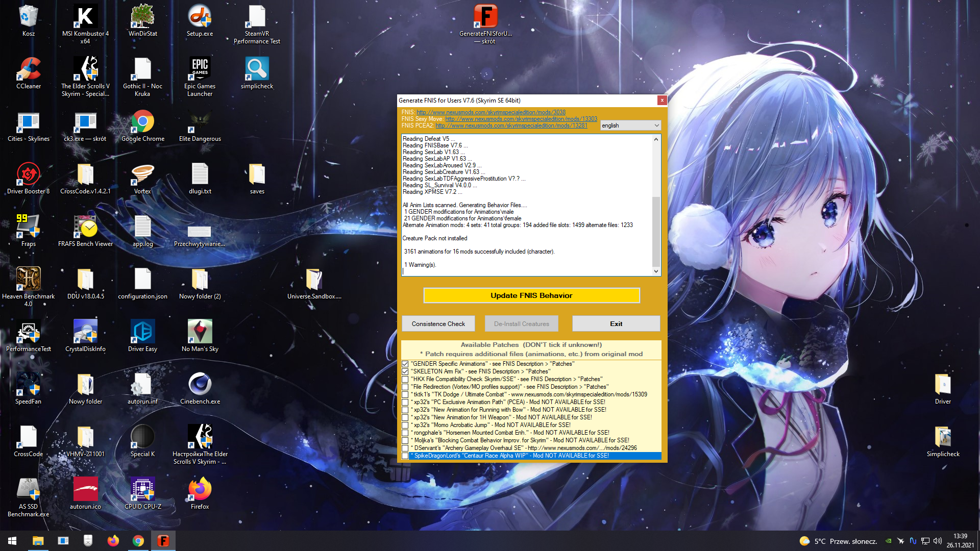980x551 pixels.
Task: Launch MSI Kombustor 4 x64 shortcut
Action: 85,24
